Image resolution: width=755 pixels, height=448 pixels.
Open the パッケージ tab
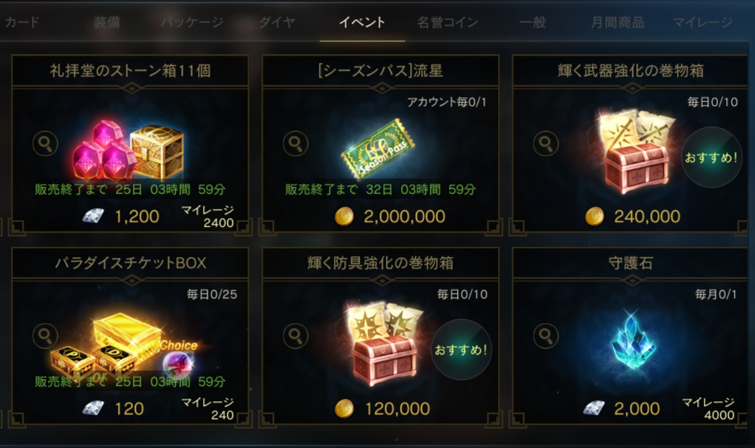[x=192, y=22]
